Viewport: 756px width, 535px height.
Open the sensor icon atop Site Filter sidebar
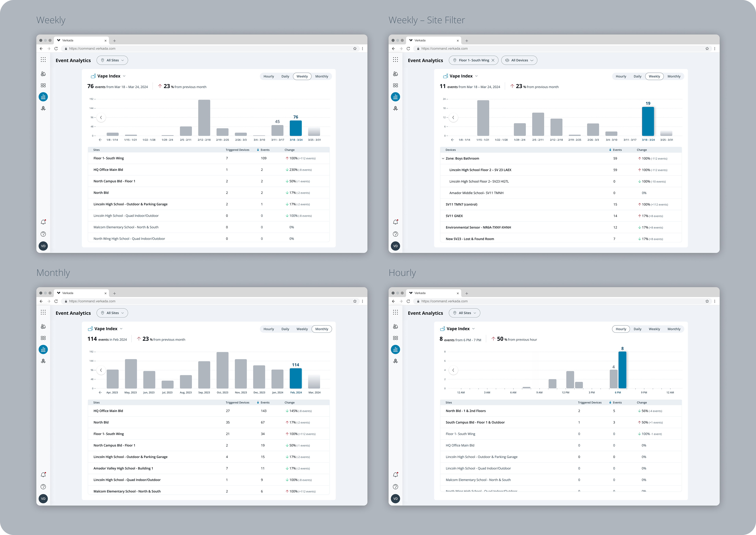[395, 74]
